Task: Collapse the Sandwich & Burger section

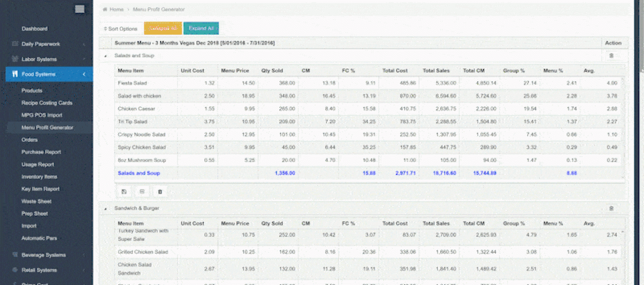Action: pos(106,208)
